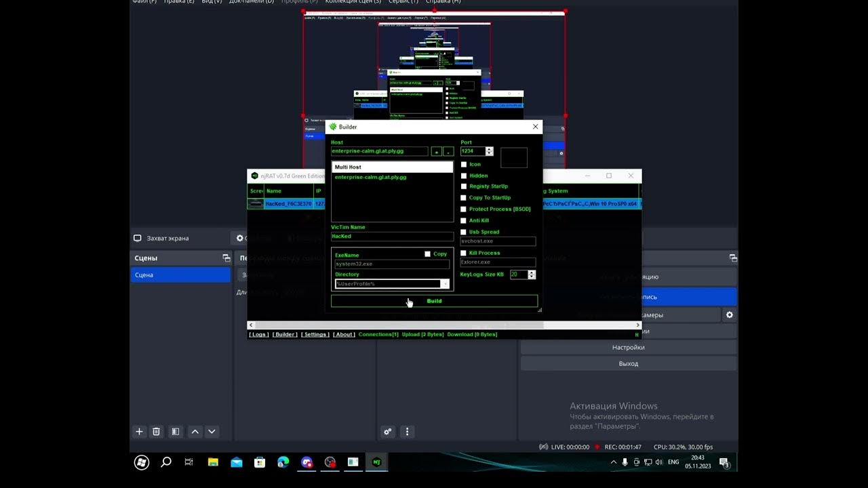The height and width of the screenshot is (488, 868).
Task: Open File Explorer from the taskbar
Action: [213, 462]
